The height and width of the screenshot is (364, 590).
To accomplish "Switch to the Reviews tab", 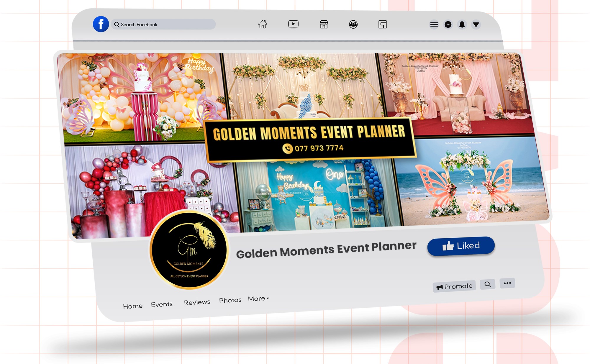I will [197, 302].
